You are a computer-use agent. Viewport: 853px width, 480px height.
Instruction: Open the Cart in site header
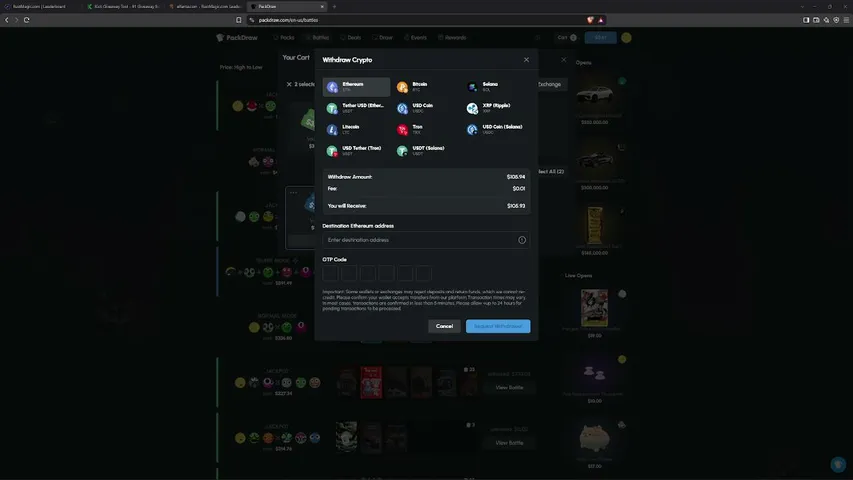567,38
